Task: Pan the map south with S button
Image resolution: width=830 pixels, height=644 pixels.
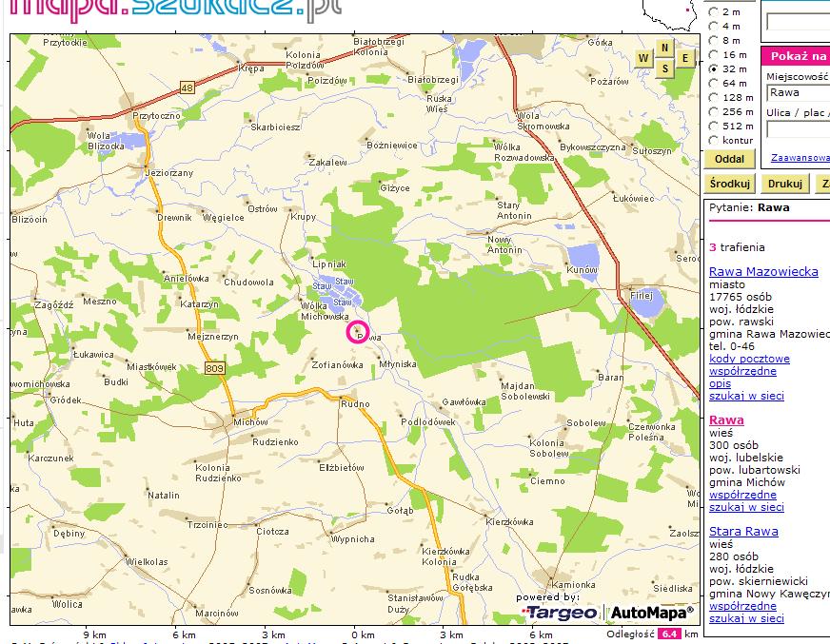Action: 664,69
